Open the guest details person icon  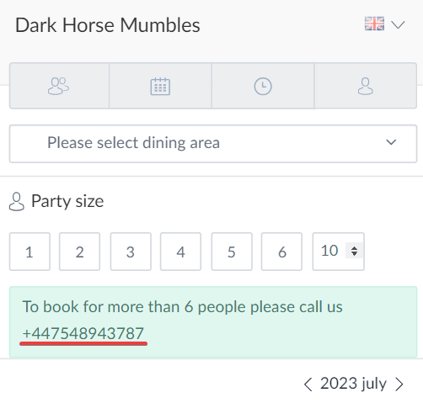point(365,86)
